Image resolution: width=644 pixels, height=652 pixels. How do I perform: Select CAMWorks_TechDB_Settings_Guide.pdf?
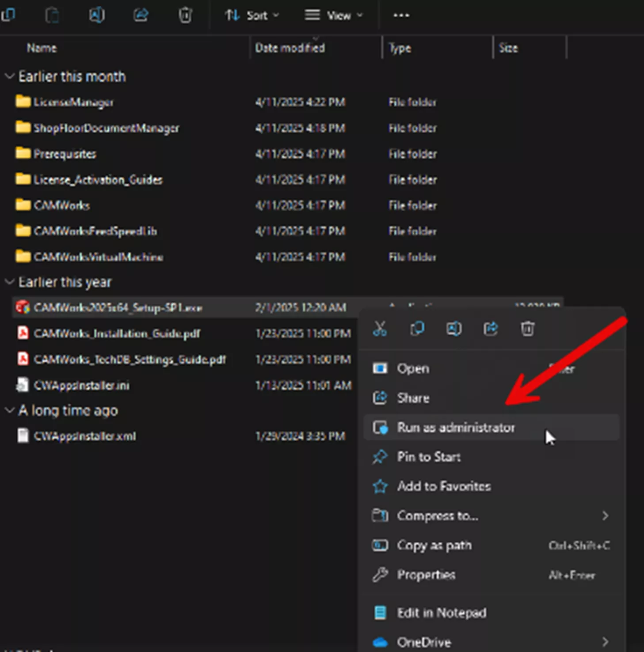[x=130, y=359]
